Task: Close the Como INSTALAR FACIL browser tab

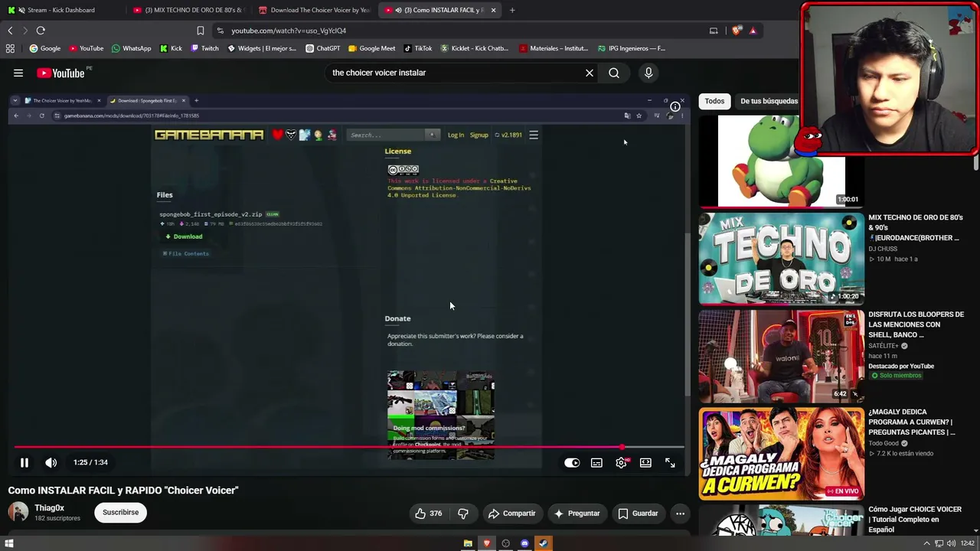Action: coord(493,10)
